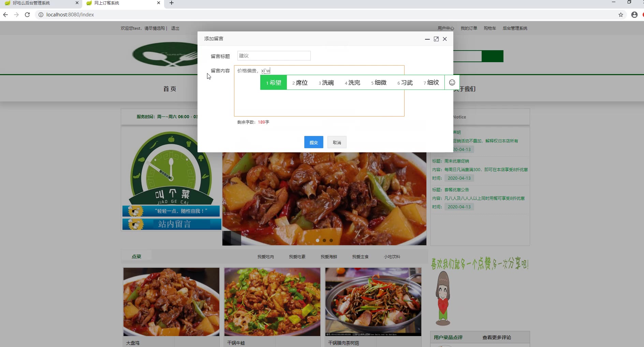Click the green search button
The image size is (644, 347).
click(x=493, y=56)
